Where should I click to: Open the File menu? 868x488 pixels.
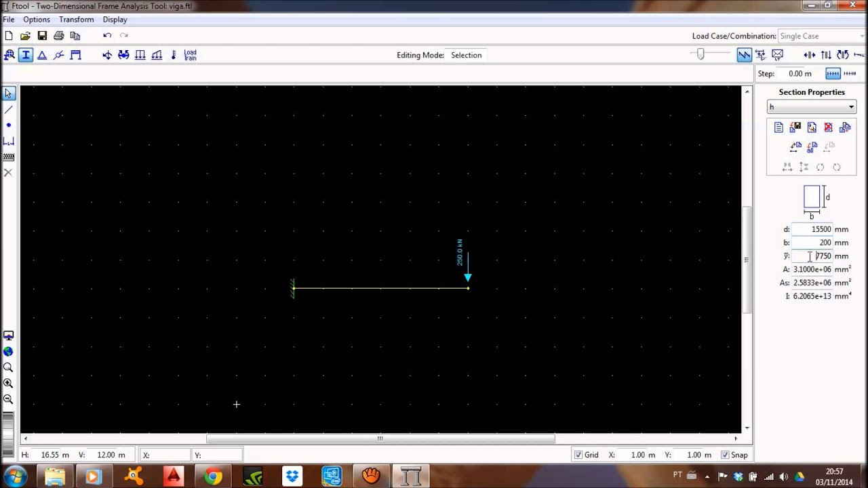point(9,20)
